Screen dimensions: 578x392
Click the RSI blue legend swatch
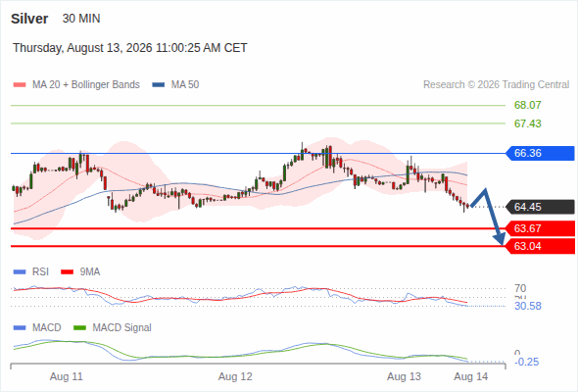[x=20, y=272]
